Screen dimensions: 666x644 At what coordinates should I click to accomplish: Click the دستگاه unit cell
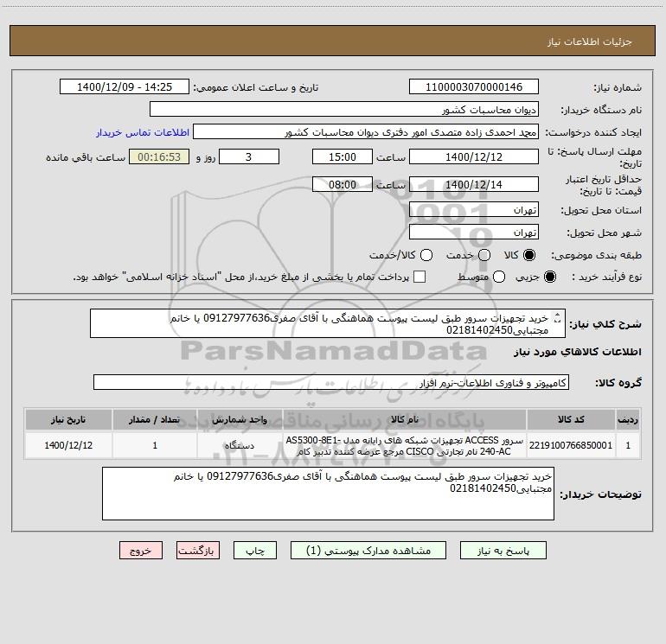point(240,445)
